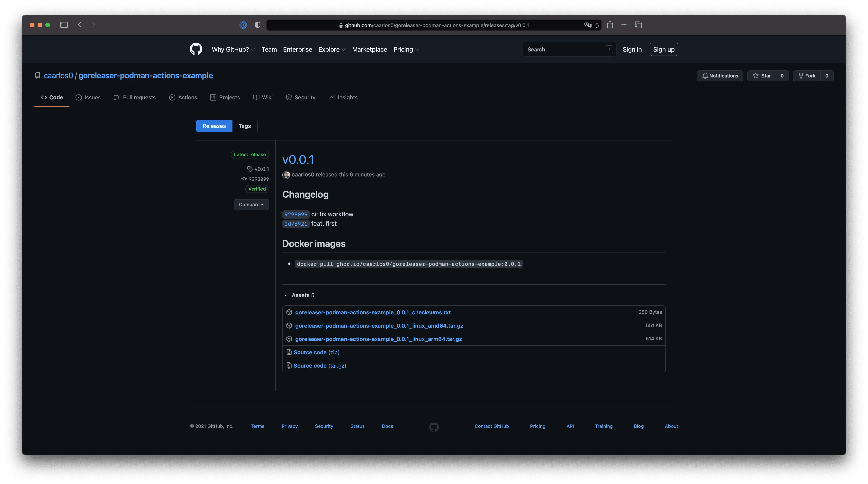The width and height of the screenshot is (868, 484).
Task: Open the Safari share icon
Action: click(610, 25)
